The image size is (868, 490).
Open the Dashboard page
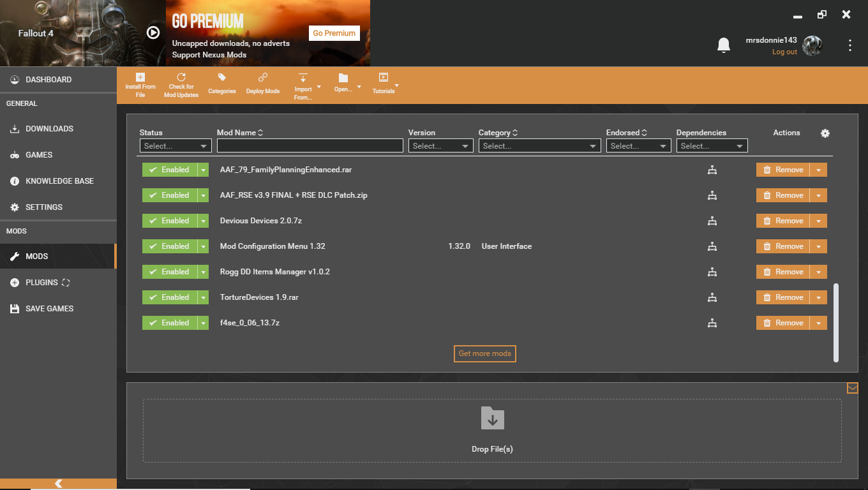pyautogui.click(x=58, y=80)
